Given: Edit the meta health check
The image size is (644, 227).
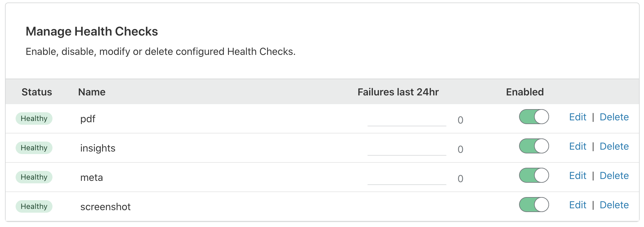Looking at the screenshot, I should [x=577, y=176].
